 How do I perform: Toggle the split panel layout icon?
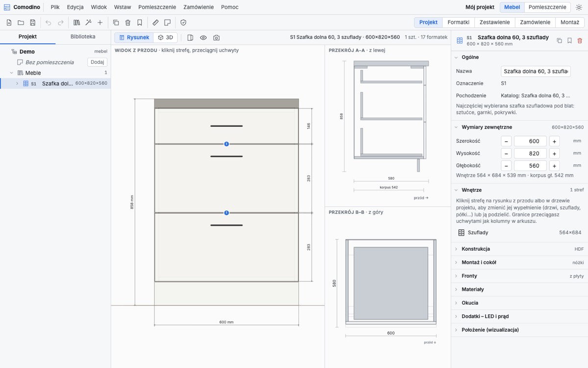tap(190, 38)
